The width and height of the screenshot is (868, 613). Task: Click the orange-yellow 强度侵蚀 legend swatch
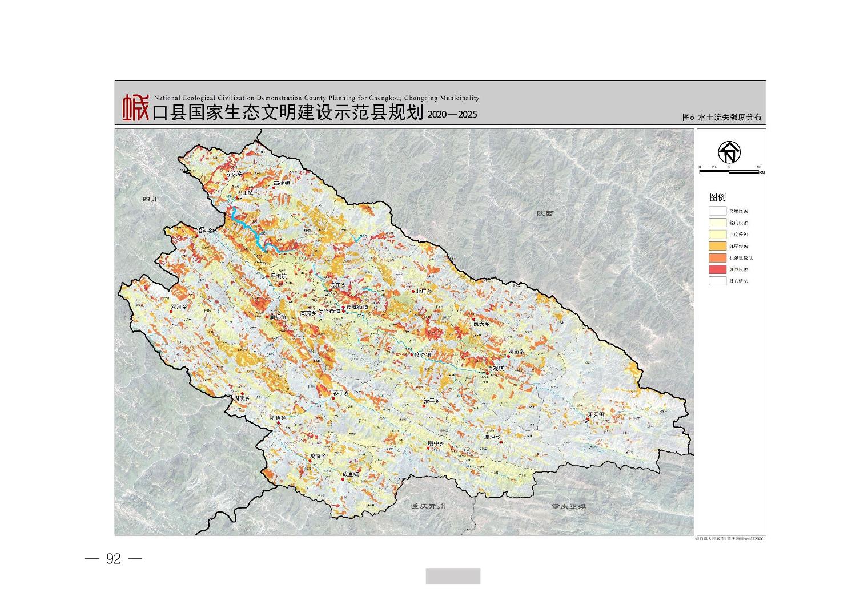[x=717, y=246]
